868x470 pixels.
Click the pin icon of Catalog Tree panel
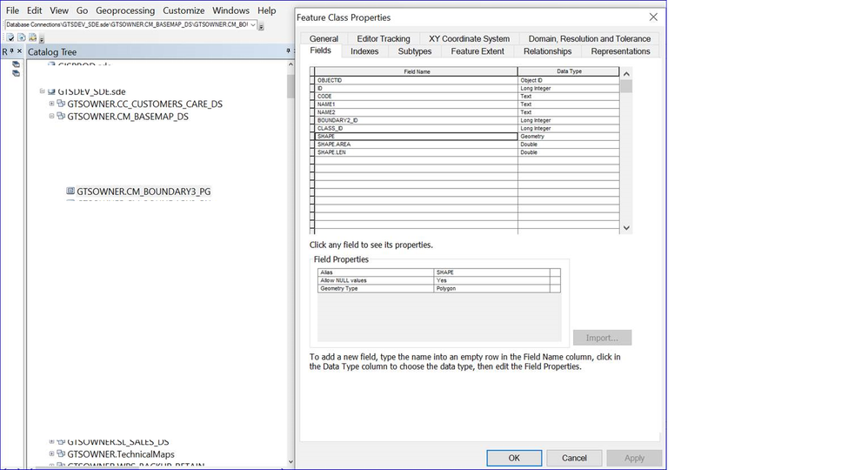point(288,51)
